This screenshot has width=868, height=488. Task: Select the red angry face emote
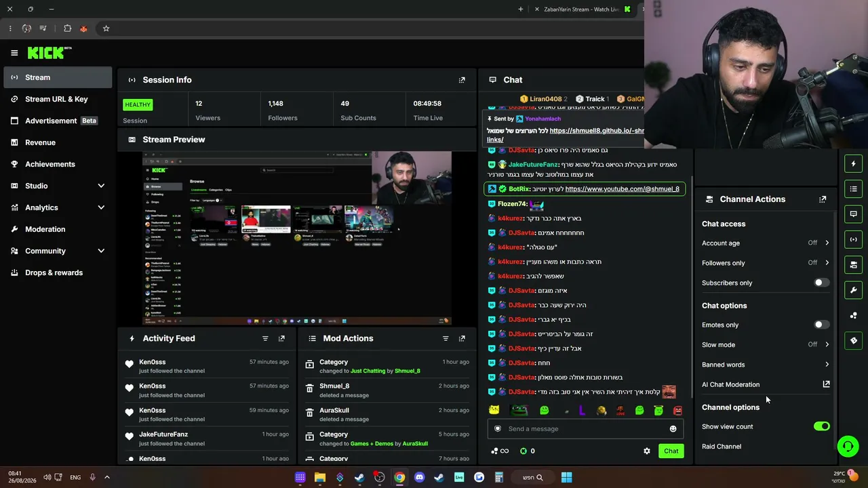677,410
